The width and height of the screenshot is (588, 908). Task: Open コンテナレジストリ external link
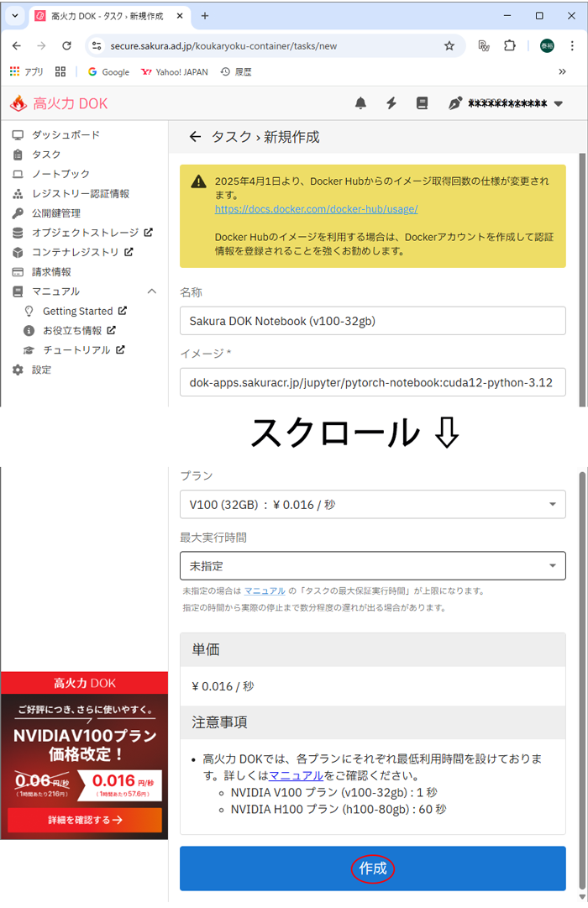point(82,253)
